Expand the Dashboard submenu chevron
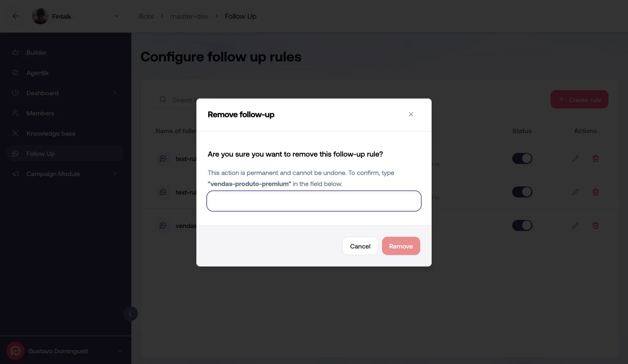The width and height of the screenshot is (628, 364). coord(115,93)
